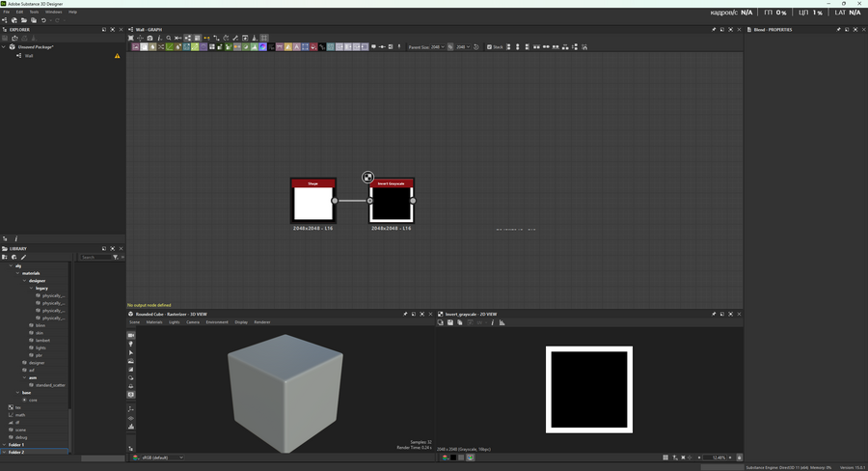Open the Windows menu

click(53, 12)
